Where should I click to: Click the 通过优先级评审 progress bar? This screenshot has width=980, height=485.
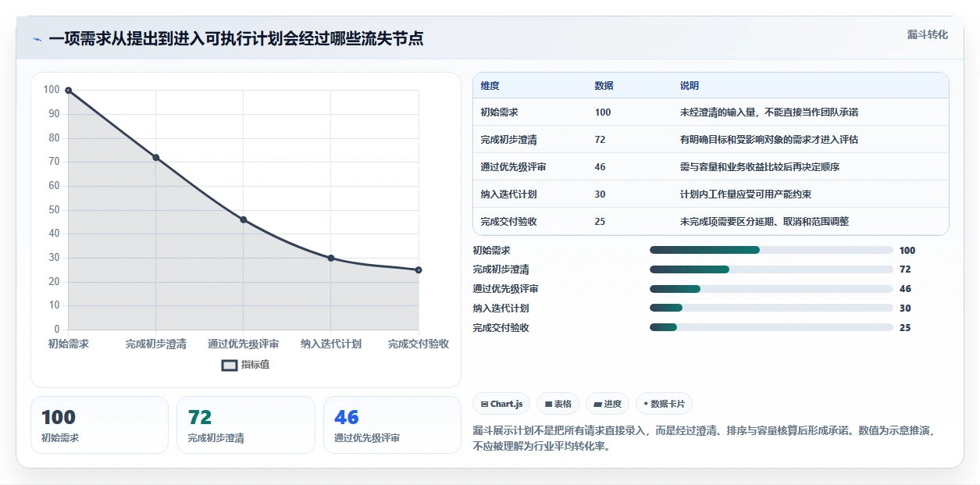772,289
